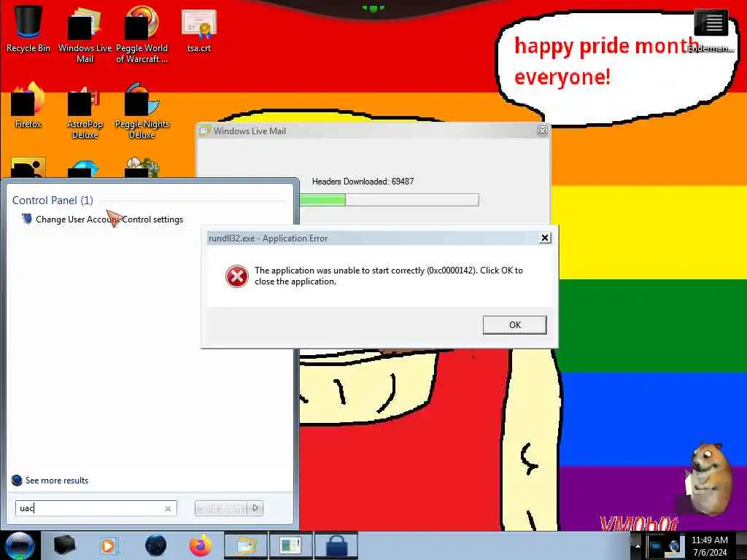The height and width of the screenshot is (560, 747).
Task: Select the tsa.crt certificate file
Action: [x=199, y=29]
